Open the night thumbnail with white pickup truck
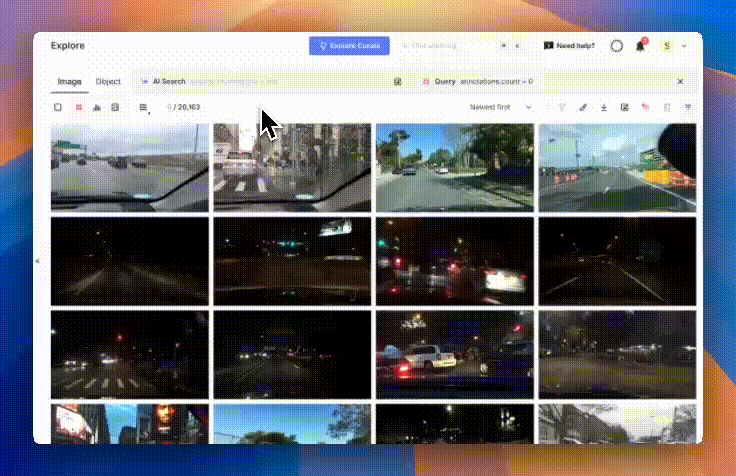Image resolution: width=736 pixels, height=476 pixels. click(x=455, y=355)
